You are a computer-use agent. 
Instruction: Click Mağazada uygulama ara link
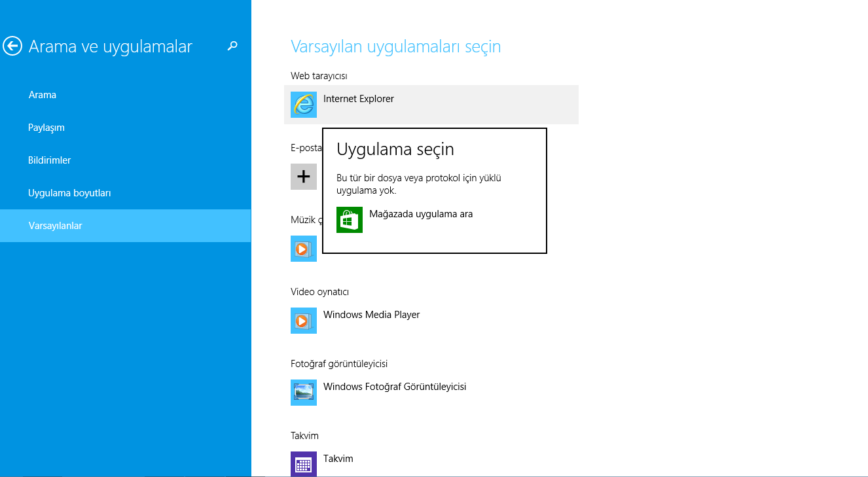tap(421, 214)
